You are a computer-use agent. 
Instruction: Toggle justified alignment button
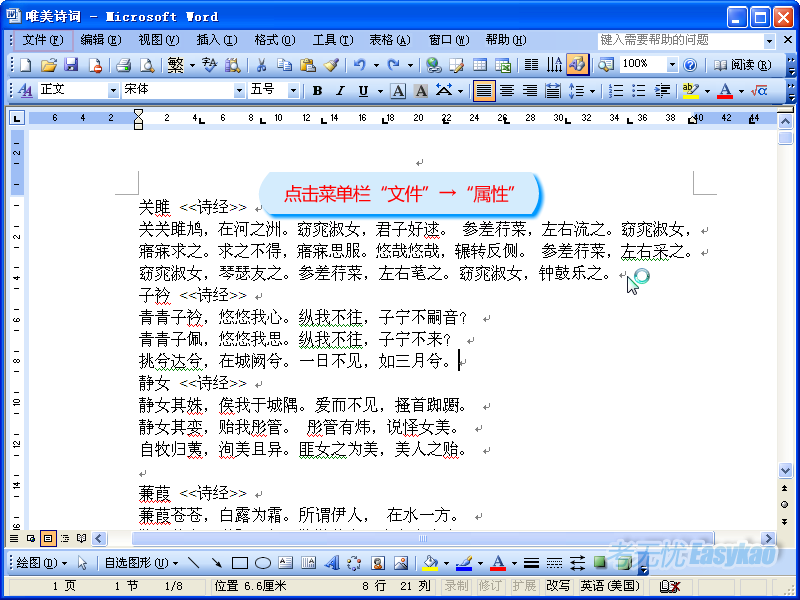click(484, 91)
